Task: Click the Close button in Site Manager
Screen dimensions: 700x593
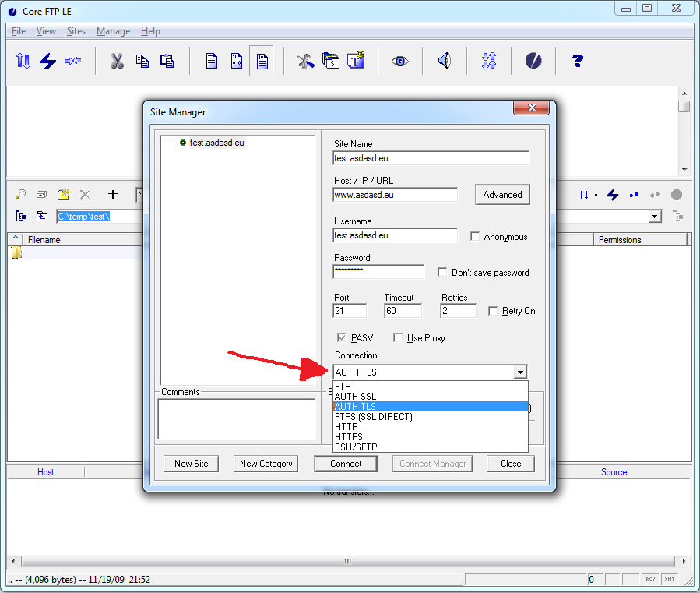Action: (x=510, y=464)
